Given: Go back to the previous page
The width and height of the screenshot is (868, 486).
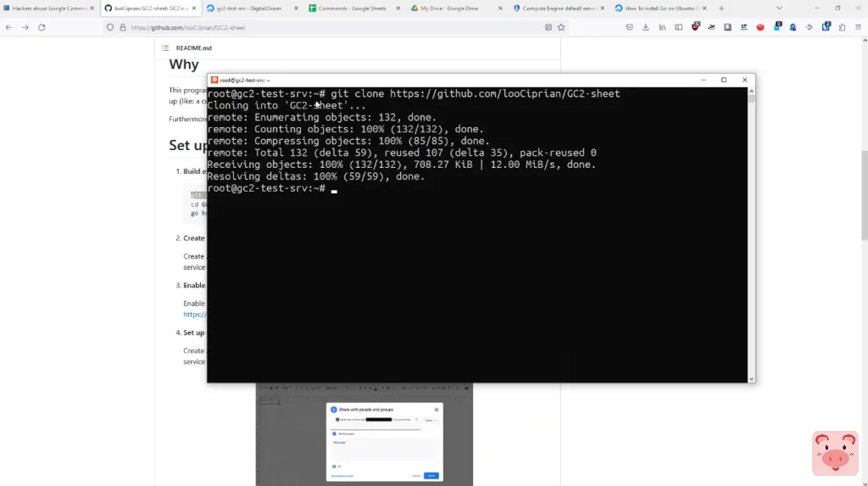Looking at the screenshot, I should click(8, 27).
